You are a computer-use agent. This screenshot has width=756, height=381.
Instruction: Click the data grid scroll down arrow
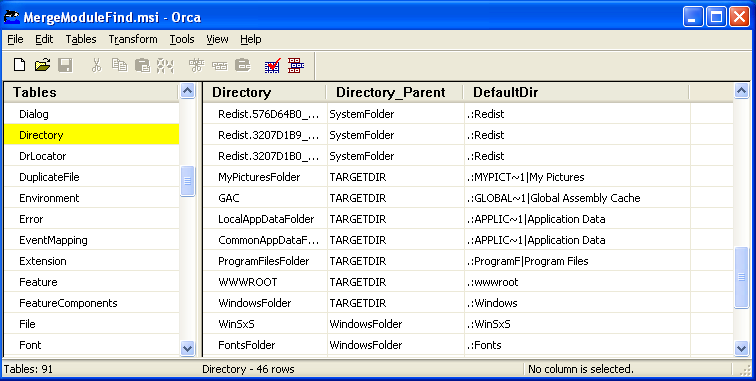(x=741, y=348)
